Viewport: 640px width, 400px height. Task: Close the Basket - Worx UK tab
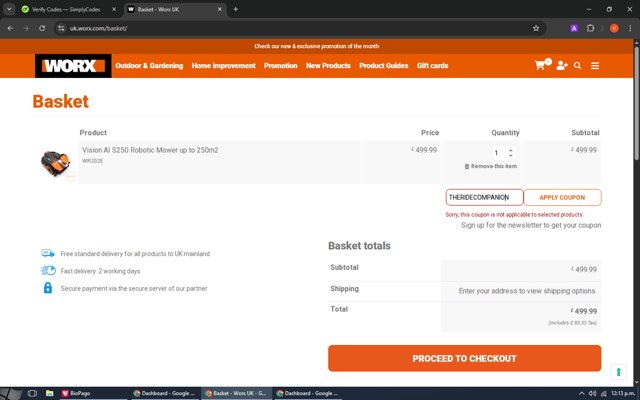pos(220,9)
